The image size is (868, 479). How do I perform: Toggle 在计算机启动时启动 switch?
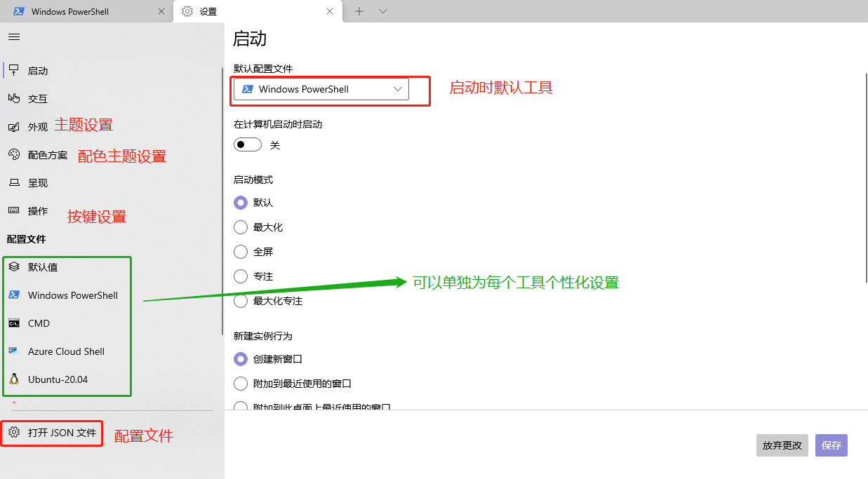point(248,144)
